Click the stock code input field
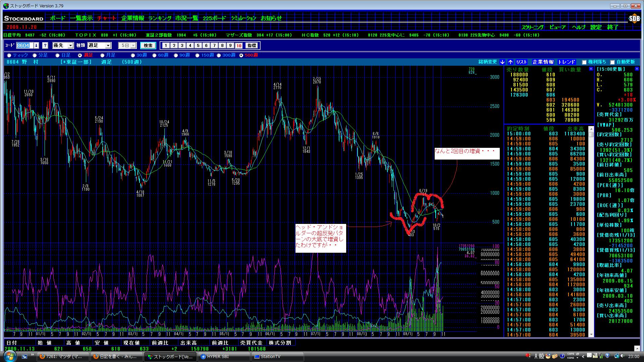Screen dimensions: 644x362 click(x=24, y=46)
